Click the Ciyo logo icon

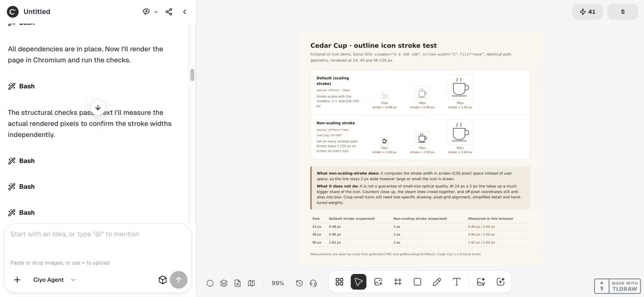click(13, 11)
